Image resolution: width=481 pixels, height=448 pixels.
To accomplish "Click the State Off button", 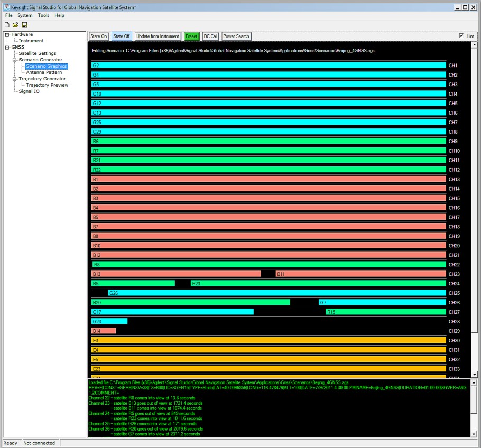I will (x=122, y=36).
